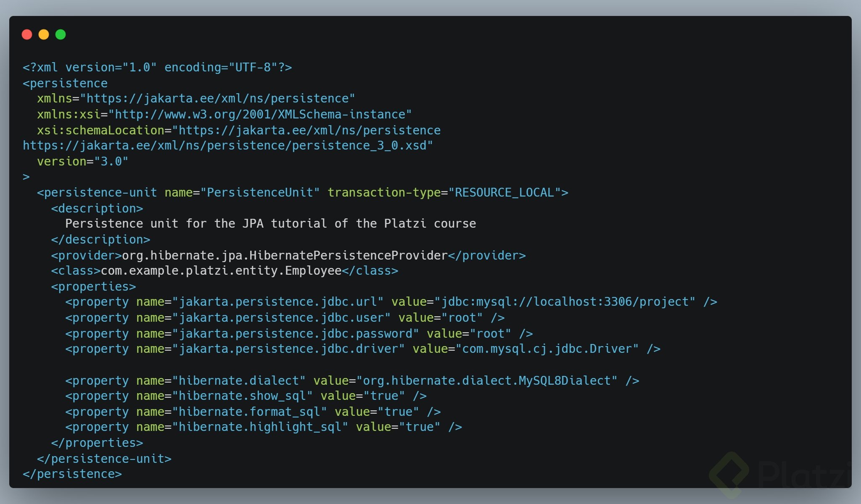This screenshot has height=504, width=861.
Task: Click the red close window dot
Action: pyautogui.click(x=27, y=34)
